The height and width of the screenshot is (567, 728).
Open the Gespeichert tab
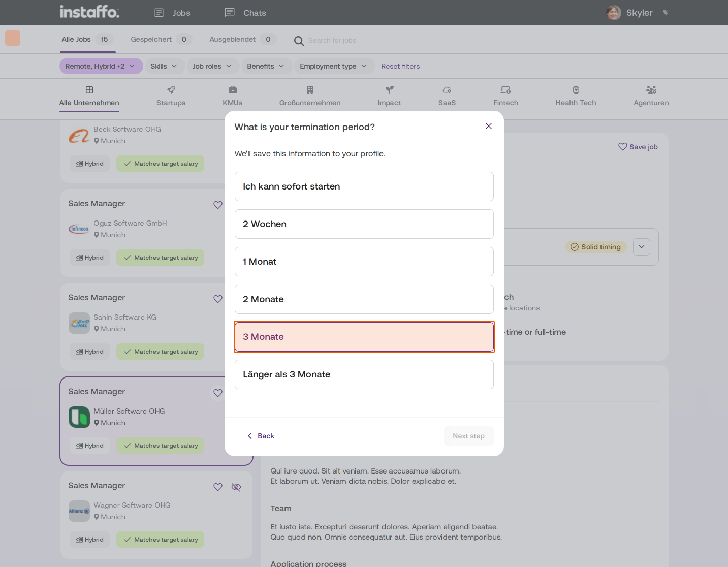(161, 39)
